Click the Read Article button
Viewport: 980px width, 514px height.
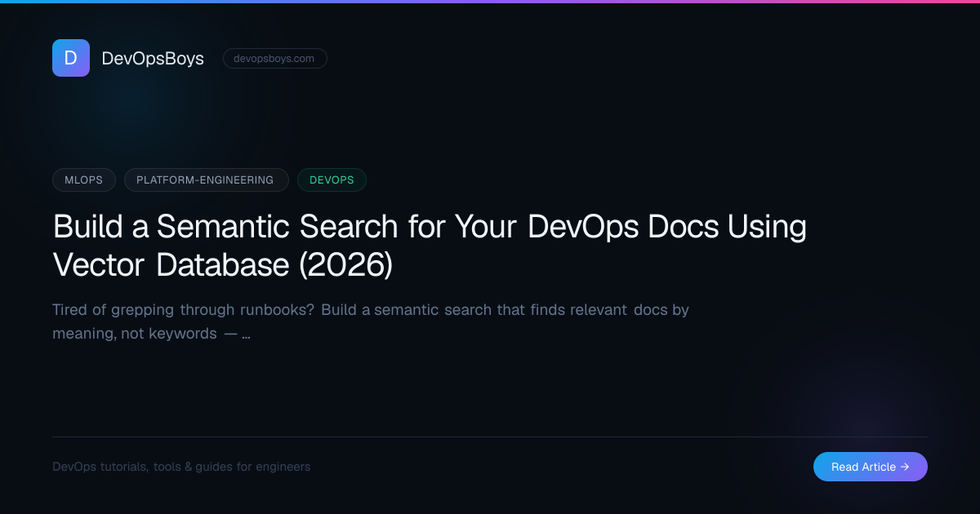tap(871, 467)
